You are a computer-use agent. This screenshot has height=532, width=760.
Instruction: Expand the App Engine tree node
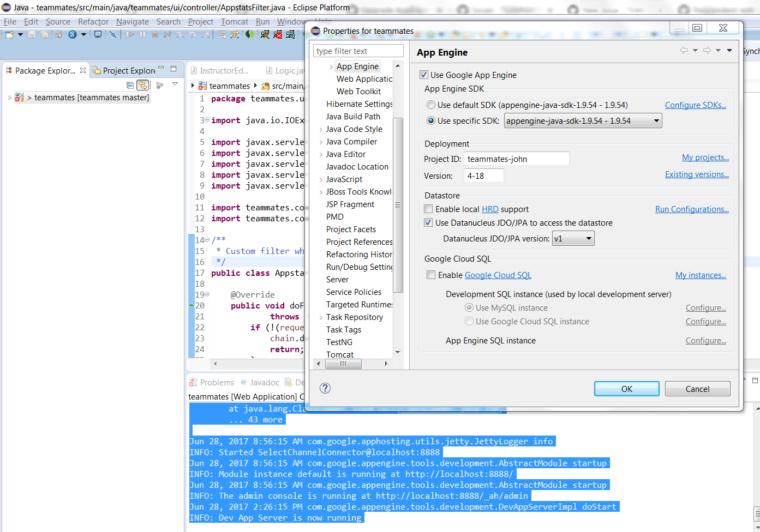pyautogui.click(x=331, y=66)
